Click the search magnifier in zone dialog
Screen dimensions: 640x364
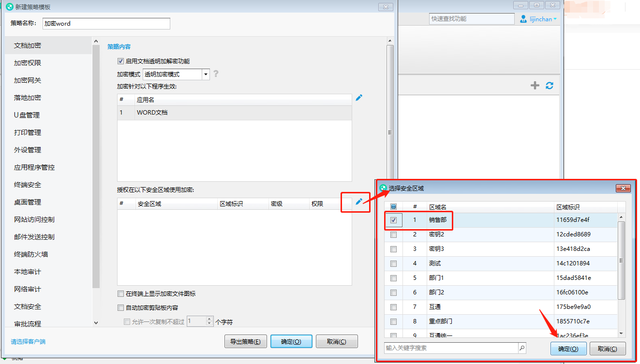point(522,348)
